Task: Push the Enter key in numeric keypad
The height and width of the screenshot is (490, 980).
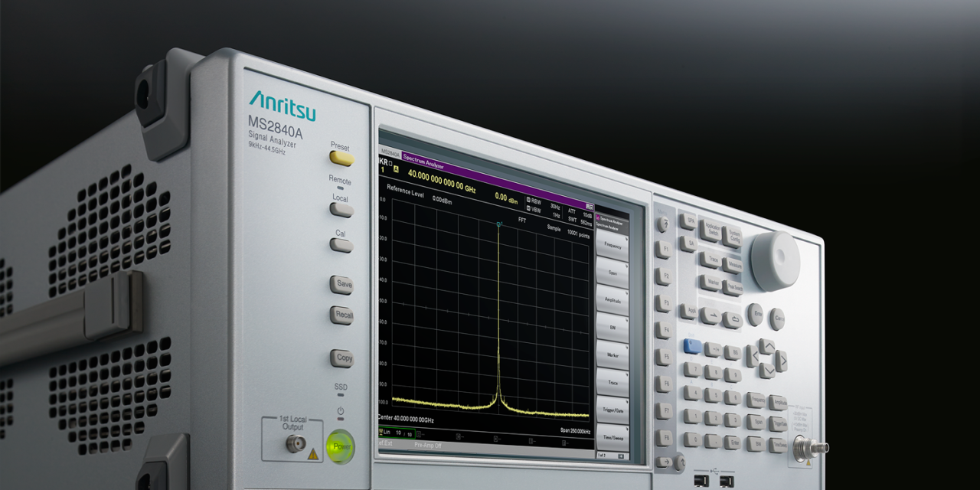Action: pyautogui.click(x=733, y=443)
